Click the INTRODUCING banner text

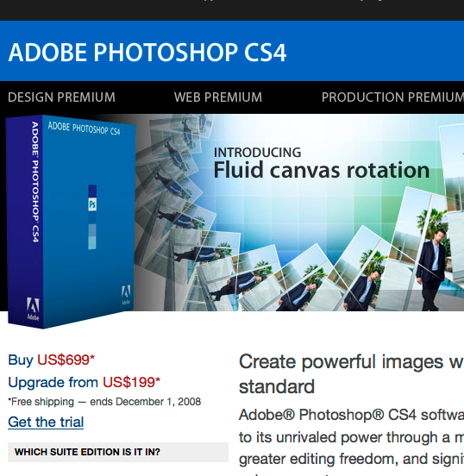point(258,153)
